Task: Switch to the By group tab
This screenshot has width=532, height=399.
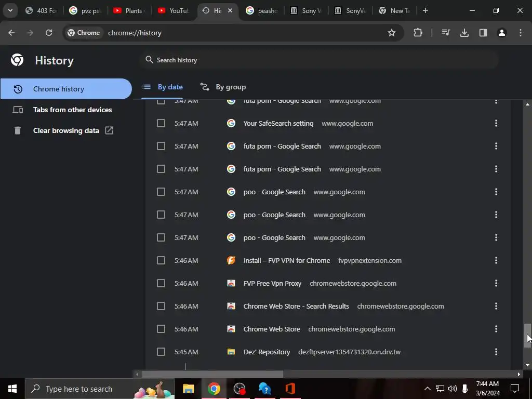Action: [x=223, y=87]
